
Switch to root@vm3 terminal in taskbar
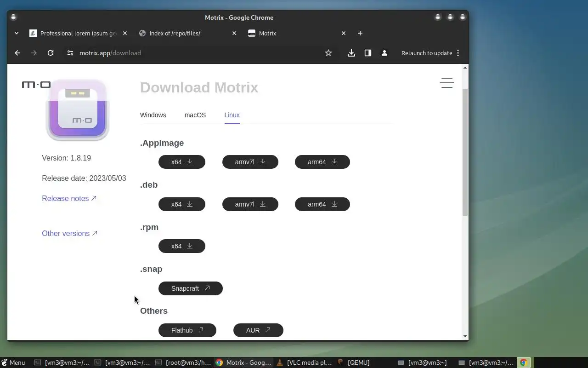coord(184,362)
